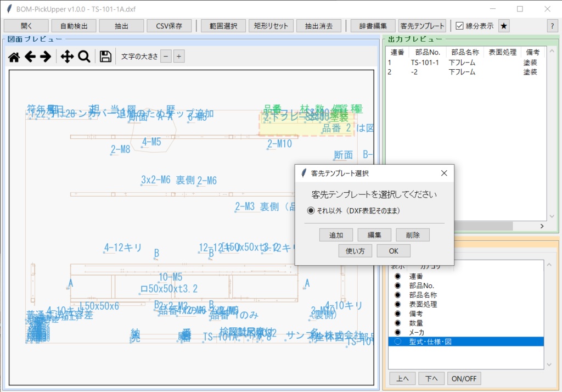This screenshot has width=562, height=392.
Task: Move selected category up with 上へ
Action: [x=402, y=378]
